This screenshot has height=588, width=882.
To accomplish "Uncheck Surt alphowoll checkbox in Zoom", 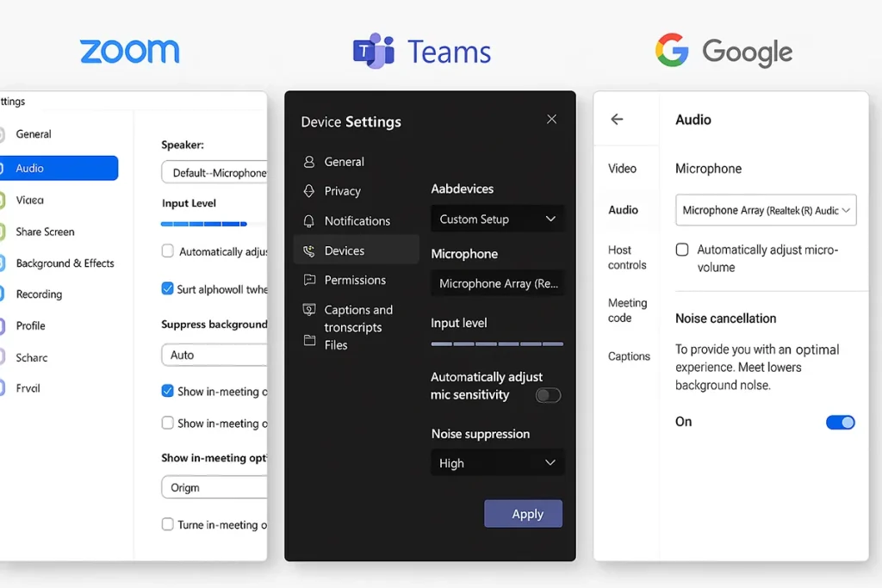I will tap(168, 288).
